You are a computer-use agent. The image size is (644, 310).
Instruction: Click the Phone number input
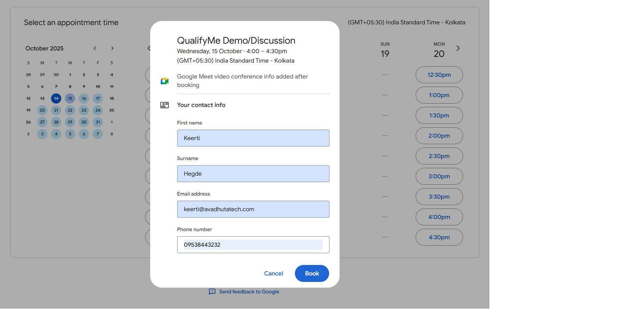coord(253,245)
